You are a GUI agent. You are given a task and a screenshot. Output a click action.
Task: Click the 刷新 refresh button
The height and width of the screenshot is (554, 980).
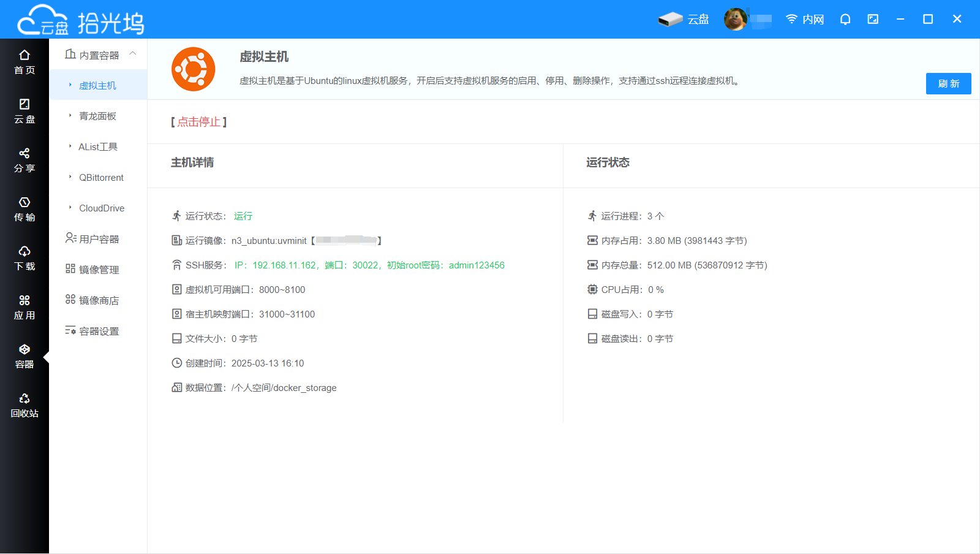click(x=948, y=83)
